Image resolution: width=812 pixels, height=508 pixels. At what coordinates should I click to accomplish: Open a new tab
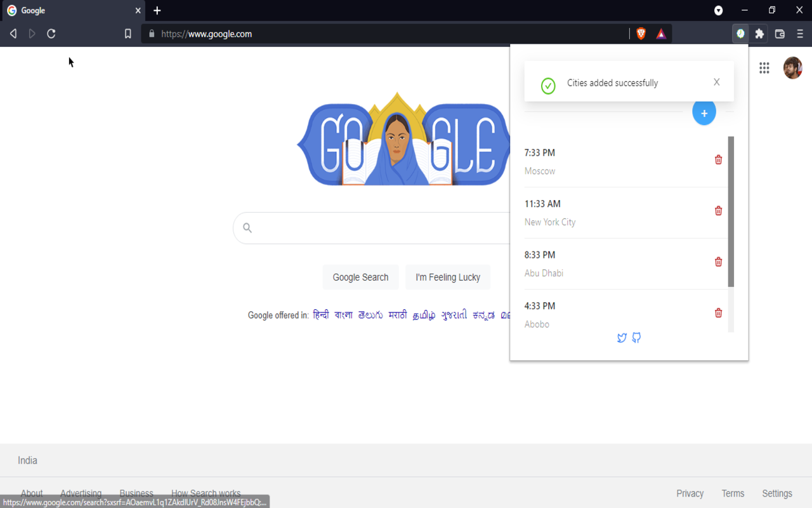pyautogui.click(x=157, y=10)
